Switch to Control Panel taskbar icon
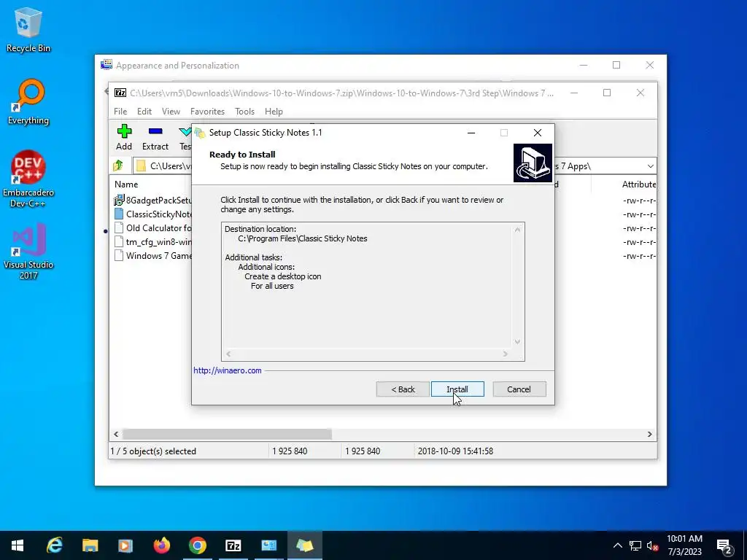The height and width of the screenshot is (560, 747). tap(268, 545)
